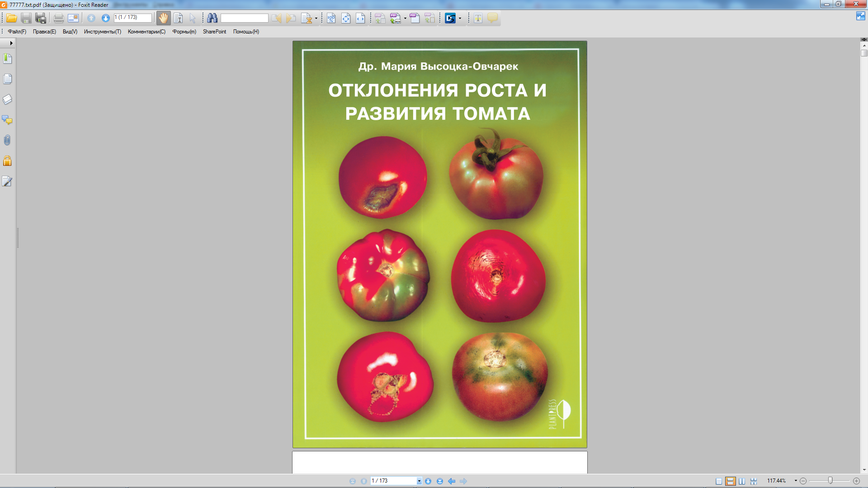Image resolution: width=868 pixels, height=488 pixels.
Task: Expand the left navigation panel arrow
Action: click(x=11, y=43)
